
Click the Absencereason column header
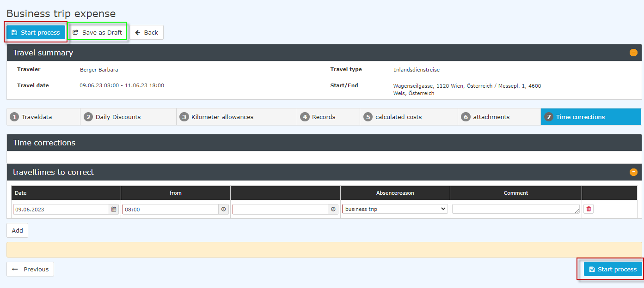(x=395, y=193)
